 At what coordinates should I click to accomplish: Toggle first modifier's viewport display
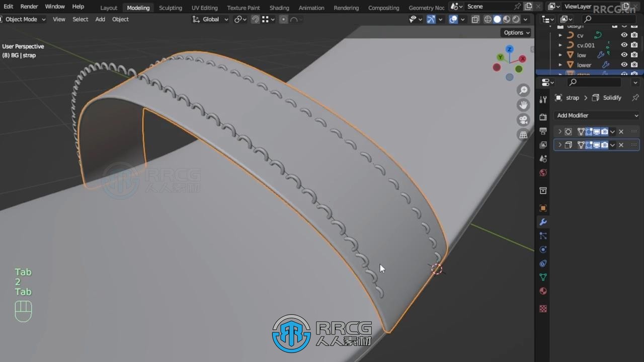coord(597,132)
